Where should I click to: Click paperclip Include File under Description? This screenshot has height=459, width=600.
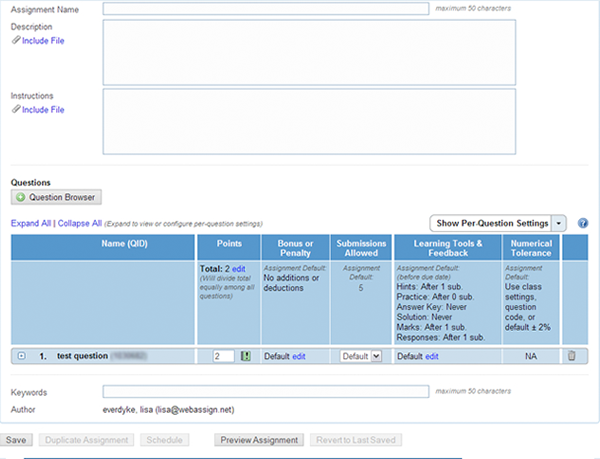pyautogui.click(x=37, y=41)
